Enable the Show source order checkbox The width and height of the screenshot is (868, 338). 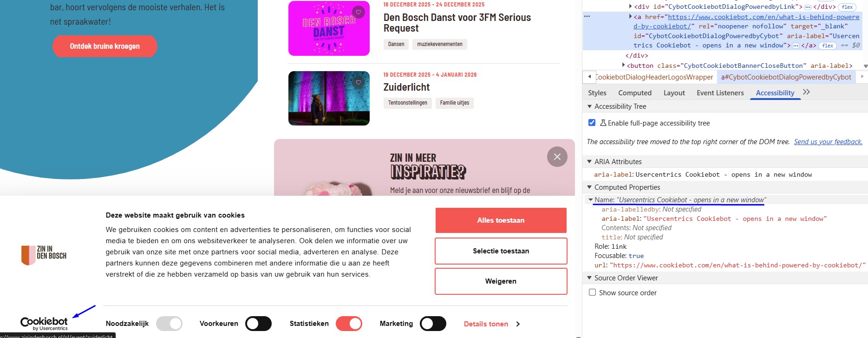click(x=592, y=292)
